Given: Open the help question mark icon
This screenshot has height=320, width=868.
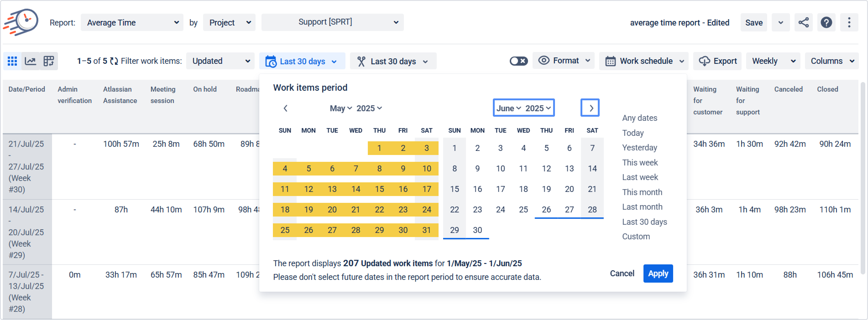Looking at the screenshot, I should pyautogui.click(x=826, y=23).
